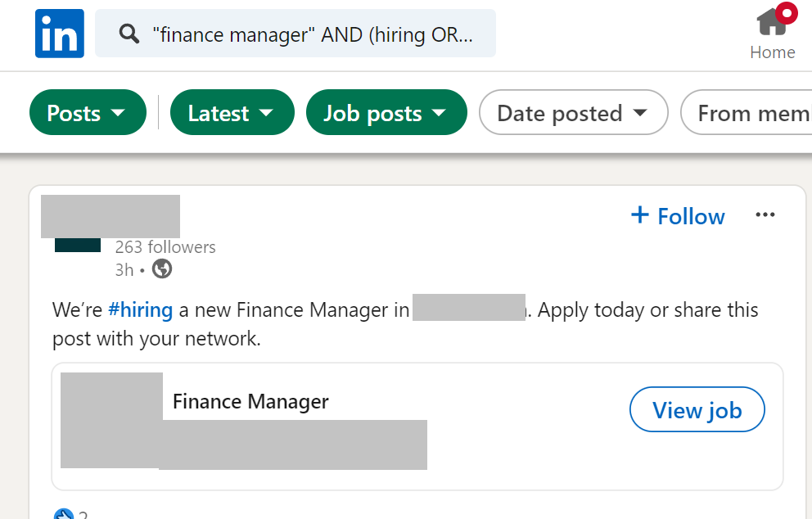
Task: Click the magnifying glass search icon
Action: pos(129,34)
